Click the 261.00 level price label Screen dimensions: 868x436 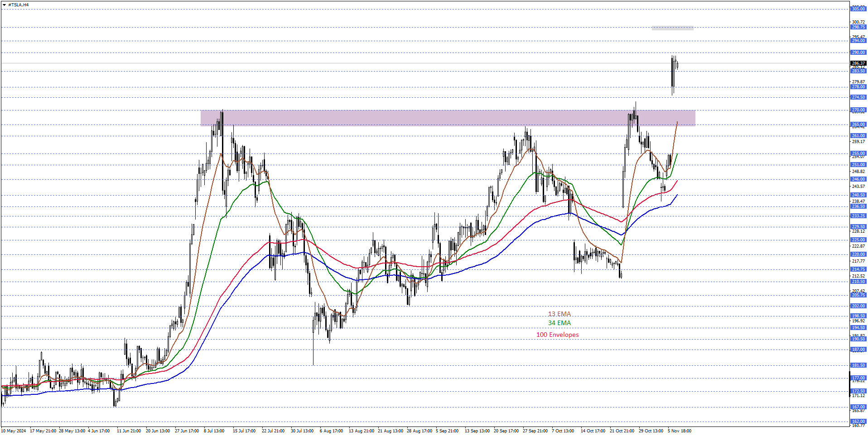tap(858, 136)
